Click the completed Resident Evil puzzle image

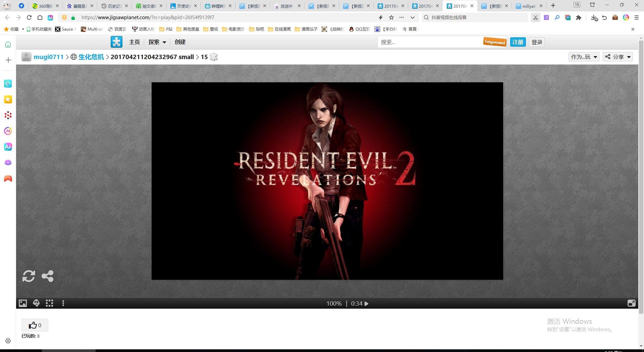(327, 181)
